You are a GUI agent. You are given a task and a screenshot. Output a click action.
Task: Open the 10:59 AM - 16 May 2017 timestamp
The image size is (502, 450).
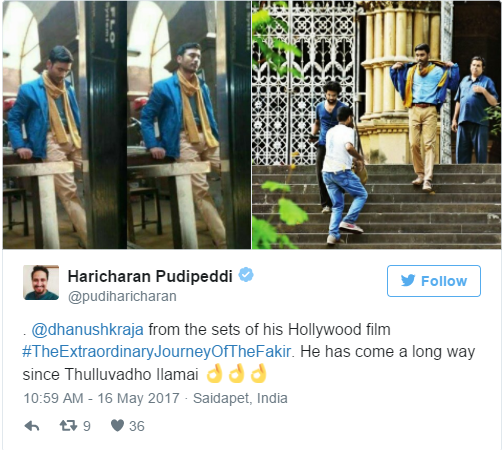(x=102, y=398)
